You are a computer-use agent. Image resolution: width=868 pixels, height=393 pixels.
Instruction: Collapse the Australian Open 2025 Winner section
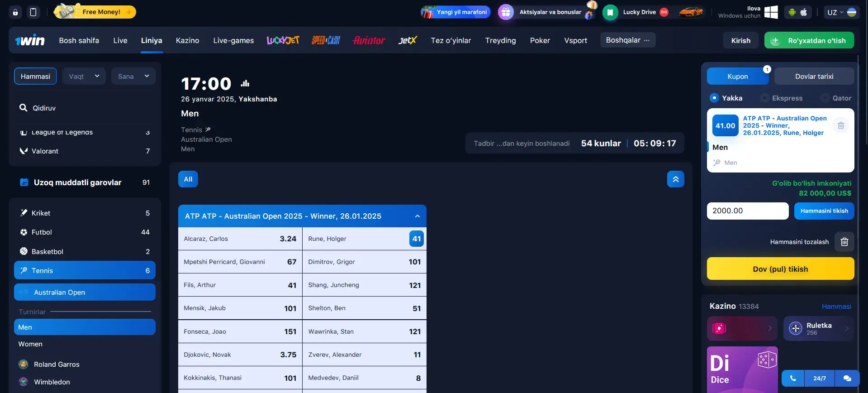coord(417,216)
